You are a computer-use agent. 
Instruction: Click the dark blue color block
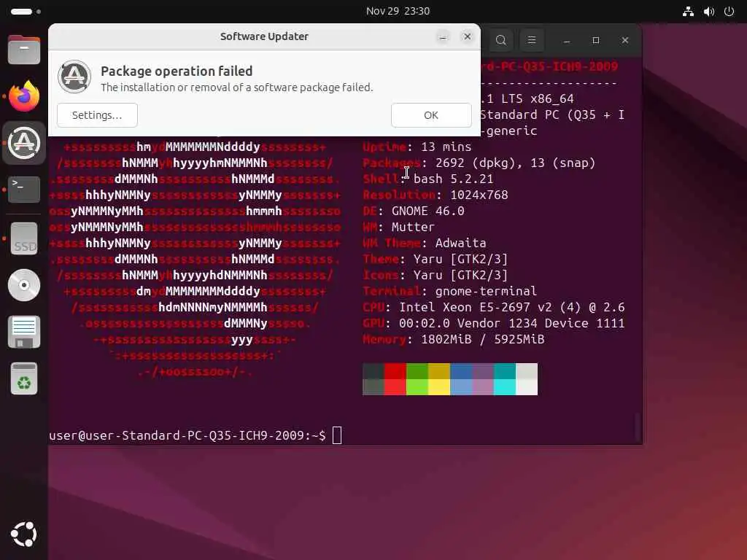pyautogui.click(x=461, y=371)
